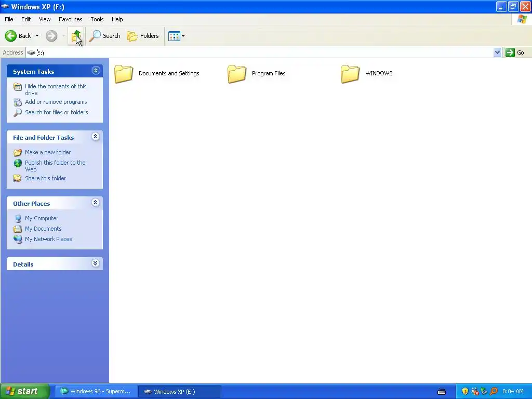This screenshot has height=399, width=532.
Task: Click the 8:04 AM clock
Action: [513, 392]
